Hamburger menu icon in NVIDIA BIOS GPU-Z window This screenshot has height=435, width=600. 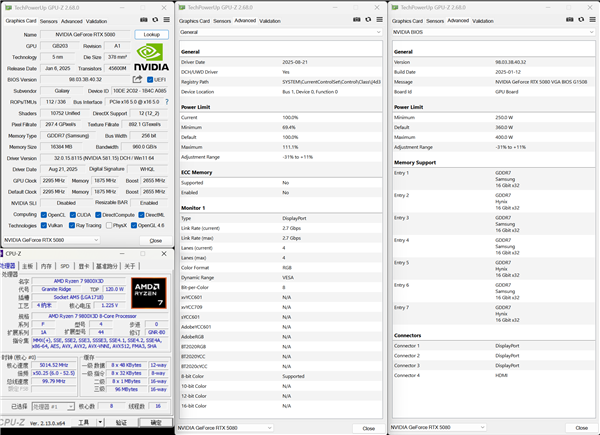pyautogui.click(x=593, y=20)
